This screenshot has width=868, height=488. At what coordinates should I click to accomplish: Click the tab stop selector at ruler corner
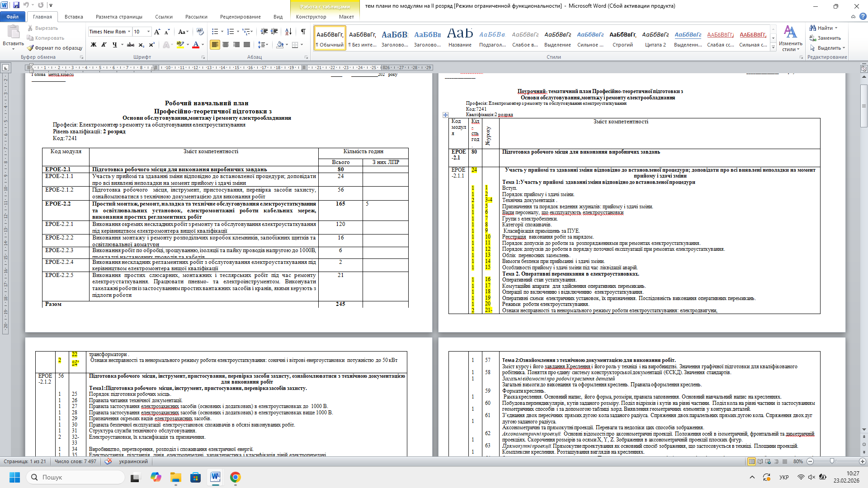coord(5,68)
